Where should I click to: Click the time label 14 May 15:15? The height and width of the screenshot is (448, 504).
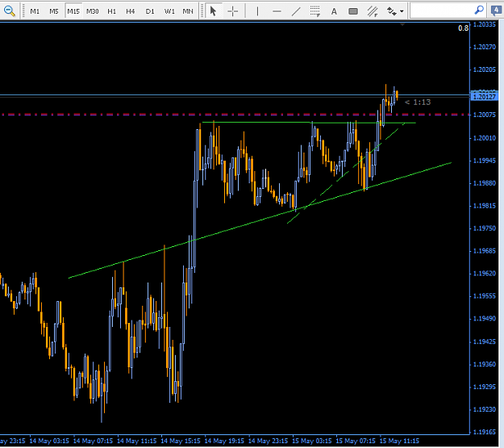click(181, 441)
